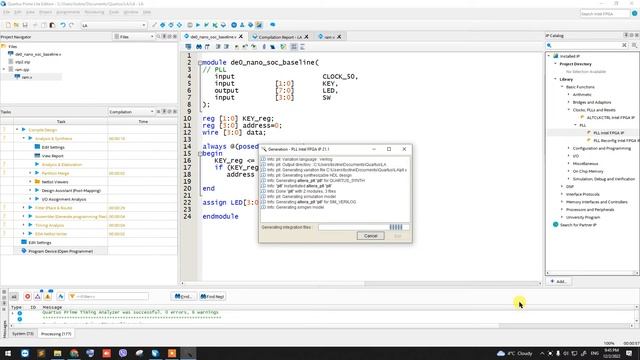
Task: Cancel the PLL generation dialog
Action: [x=370, y=236]
